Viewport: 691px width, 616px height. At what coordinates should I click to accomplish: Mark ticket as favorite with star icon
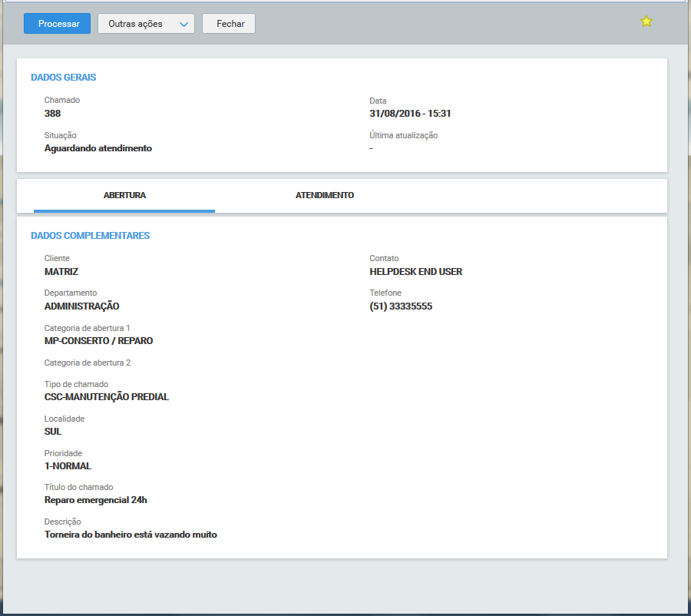pos(646,22)
